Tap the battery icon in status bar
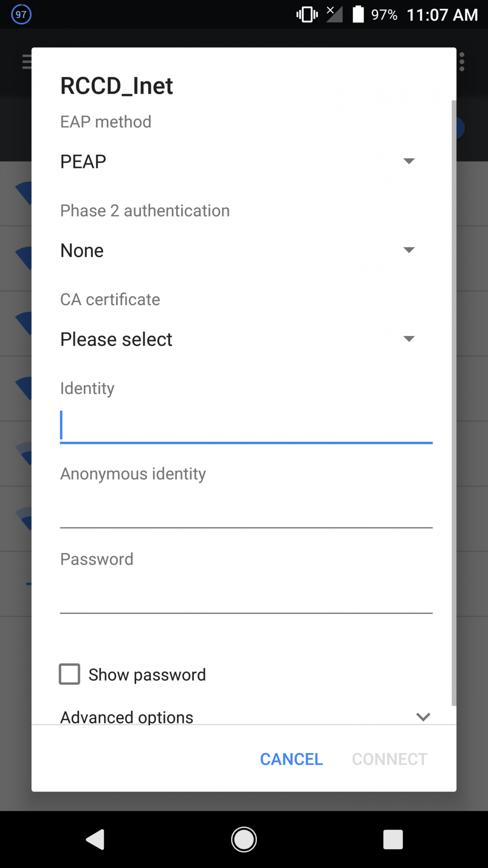Viewport: 488px width, 868px height. tap(358, 14)
